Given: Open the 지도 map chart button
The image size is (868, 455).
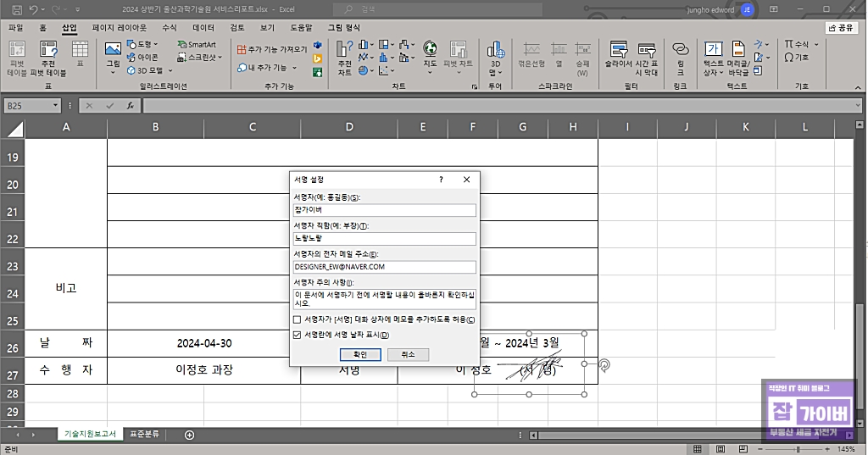Looking at the screenshot, I should click(430, 58).
